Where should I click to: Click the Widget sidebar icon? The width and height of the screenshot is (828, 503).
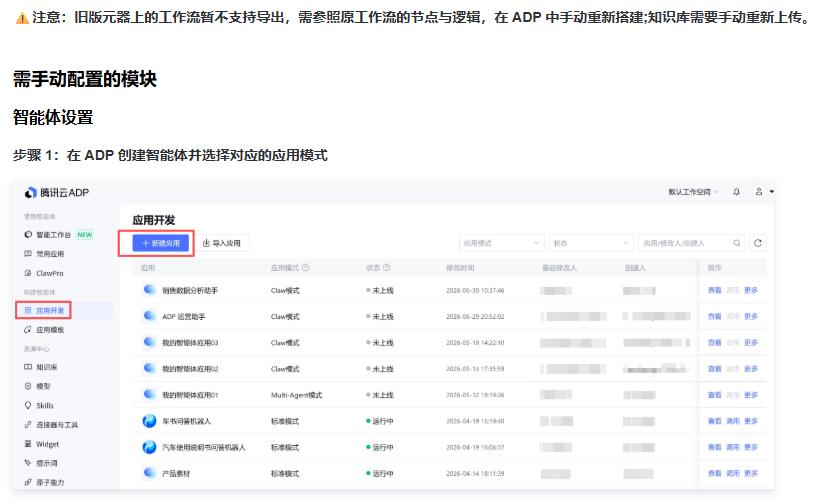(x=28, y=444)
